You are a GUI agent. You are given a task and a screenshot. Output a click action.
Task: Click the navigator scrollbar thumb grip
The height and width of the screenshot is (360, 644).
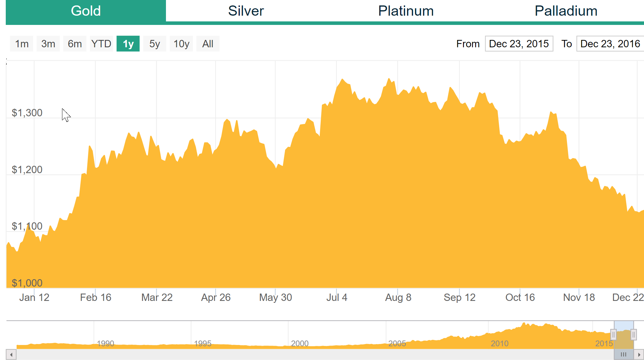point(624,355)
